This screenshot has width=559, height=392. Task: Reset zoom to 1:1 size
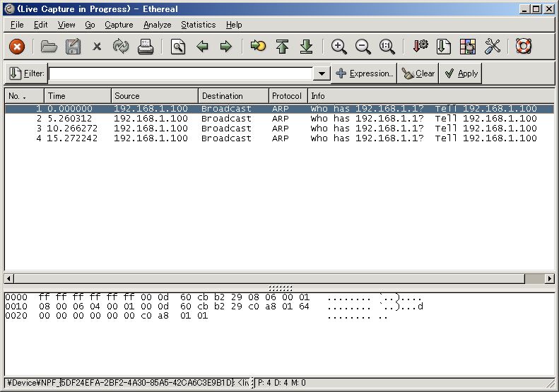(387, 47)
